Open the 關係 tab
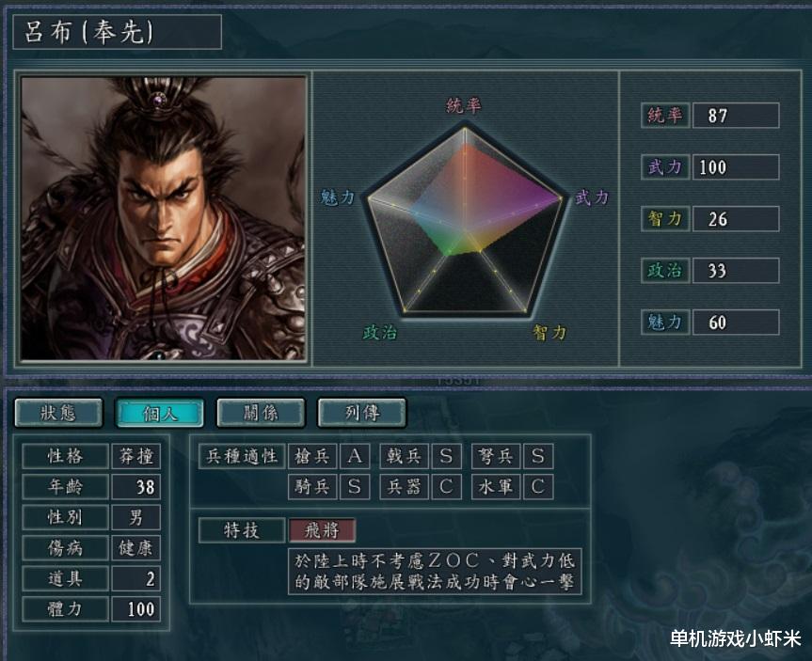Image resolution: width=812 pixels, height=661 pixels. point(261,413)
